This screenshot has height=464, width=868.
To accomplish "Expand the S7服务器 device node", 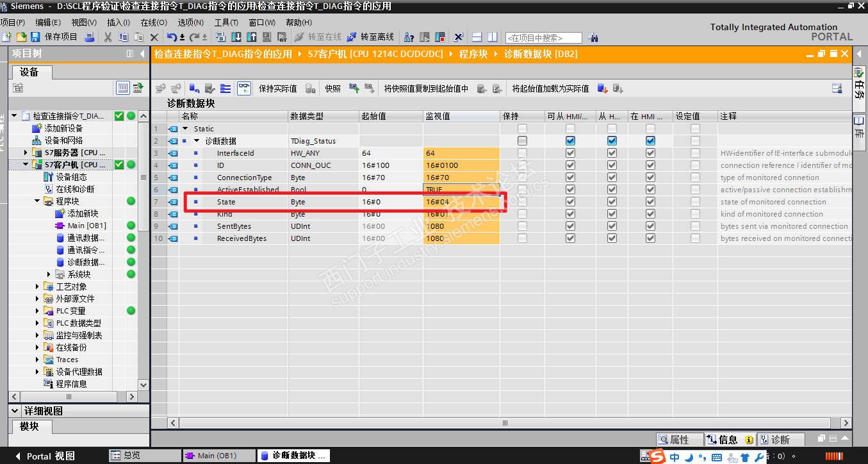I will tap(26, 153).
